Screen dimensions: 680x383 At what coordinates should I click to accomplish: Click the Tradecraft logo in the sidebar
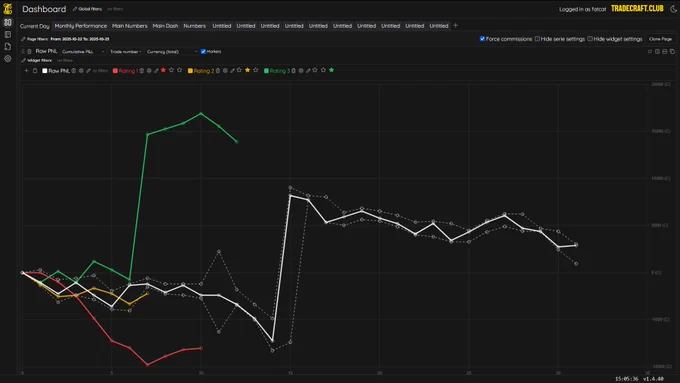coord(8,9)
